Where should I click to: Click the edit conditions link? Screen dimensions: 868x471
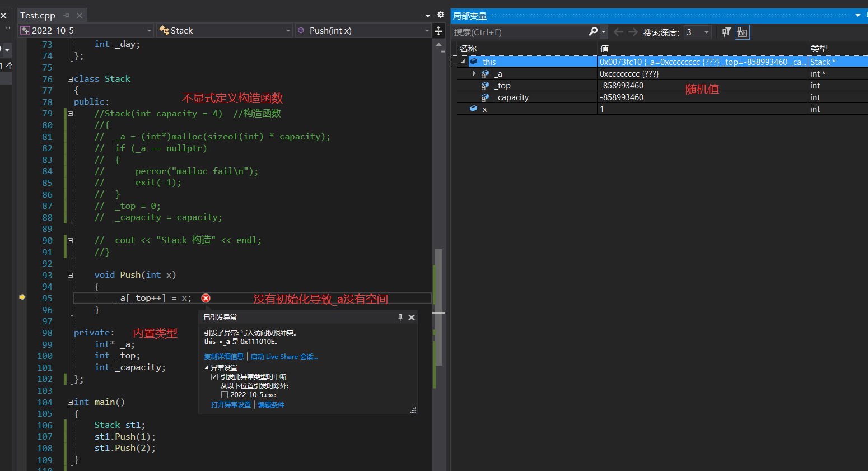tap(271, 405)
